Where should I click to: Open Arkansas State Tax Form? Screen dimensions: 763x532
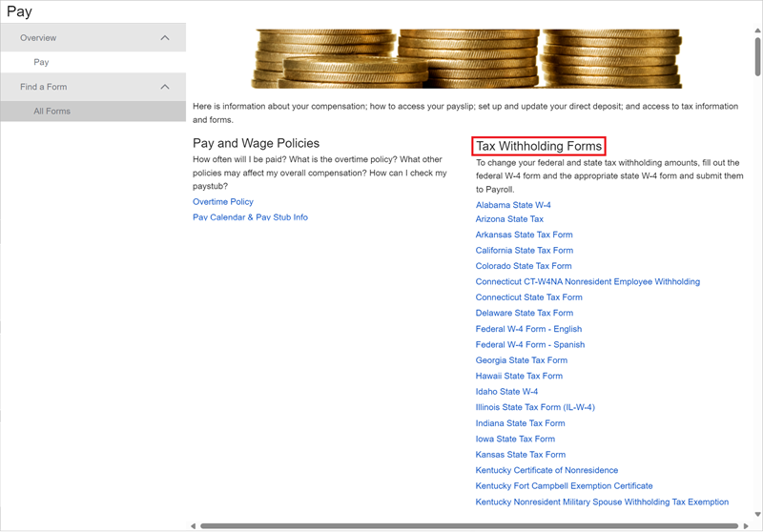[x=524, y=235]
